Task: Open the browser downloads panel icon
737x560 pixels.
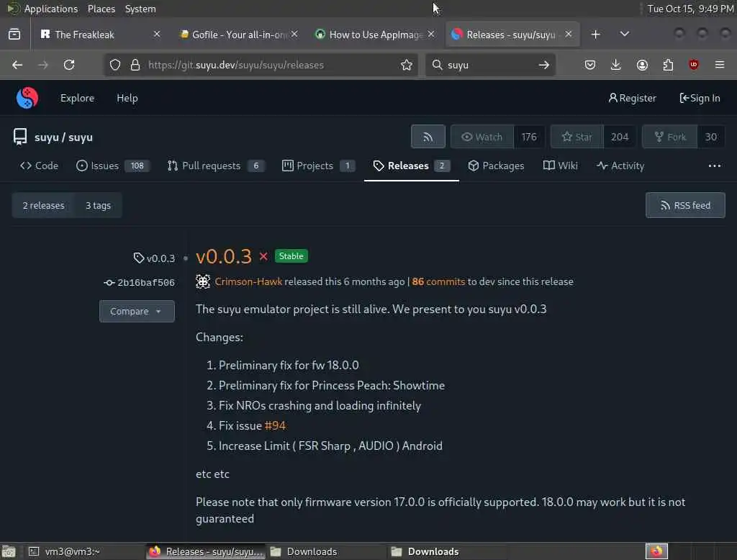Action: click(616, 65)
